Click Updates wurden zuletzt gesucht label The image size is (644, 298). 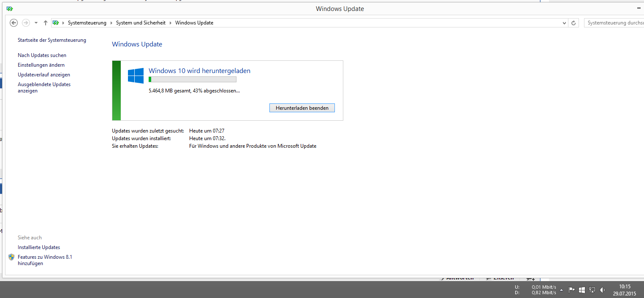148,131
